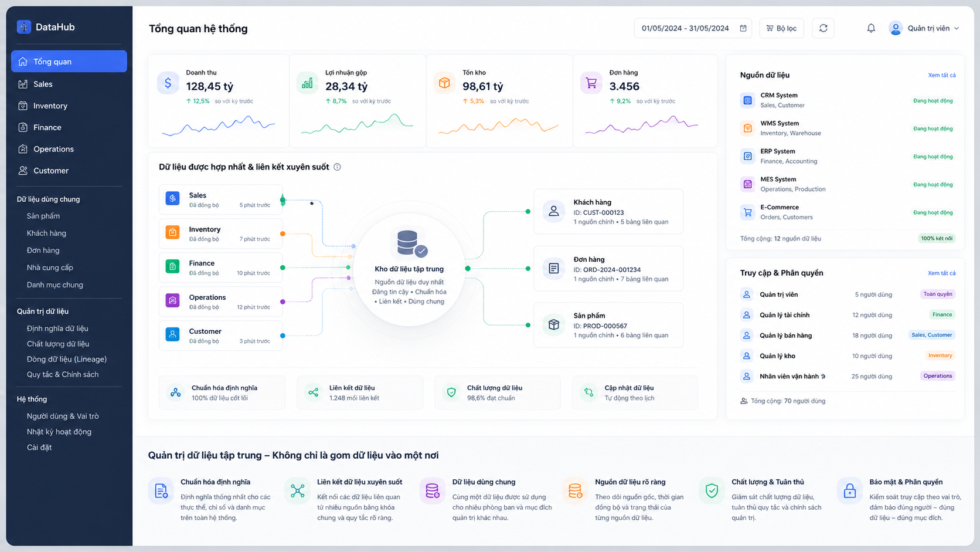Select Tổng quan in sidebar
Viewport: 980px width, 552px height.
pyautogui.click(x=69, y=62)
